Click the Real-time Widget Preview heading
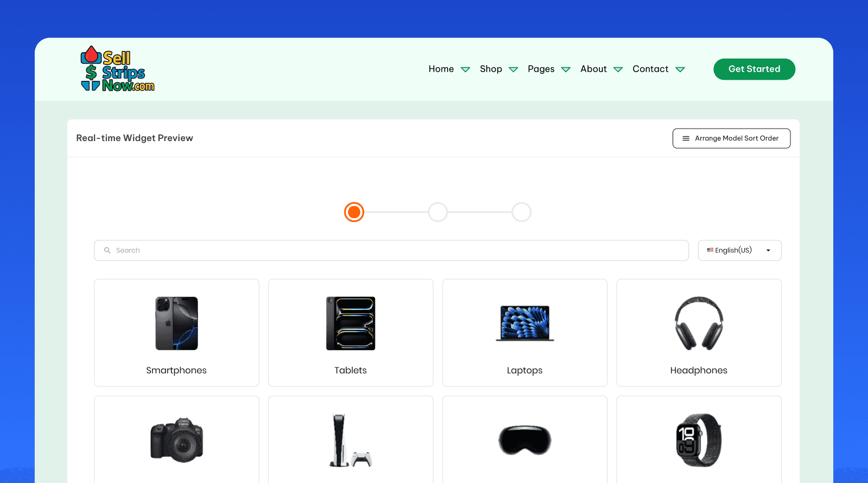This screenshot has height=483, width=868. [135, 138]
